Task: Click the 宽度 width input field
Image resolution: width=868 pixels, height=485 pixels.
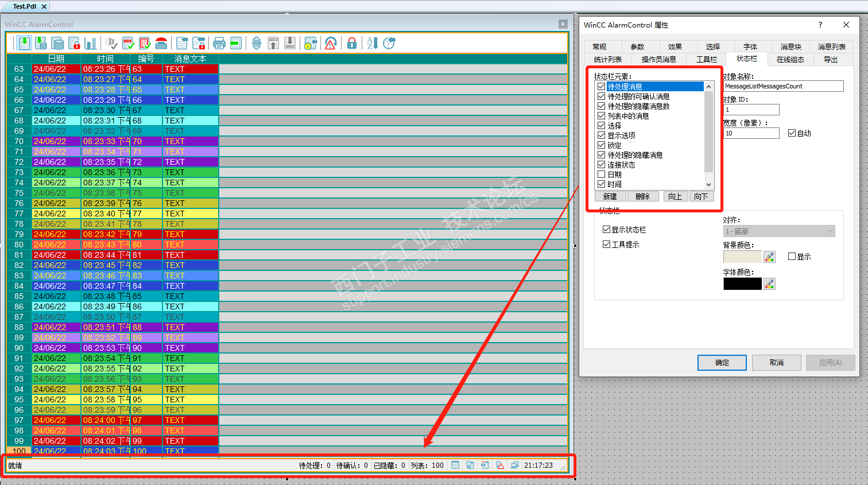Action: tap(751, 133)
